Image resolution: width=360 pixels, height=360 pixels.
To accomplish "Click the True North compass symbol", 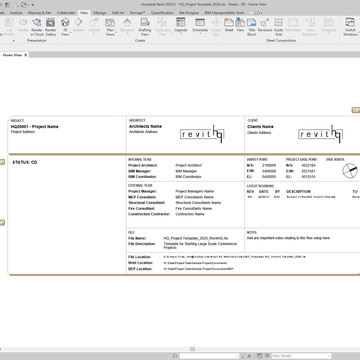I will point(350,170).
